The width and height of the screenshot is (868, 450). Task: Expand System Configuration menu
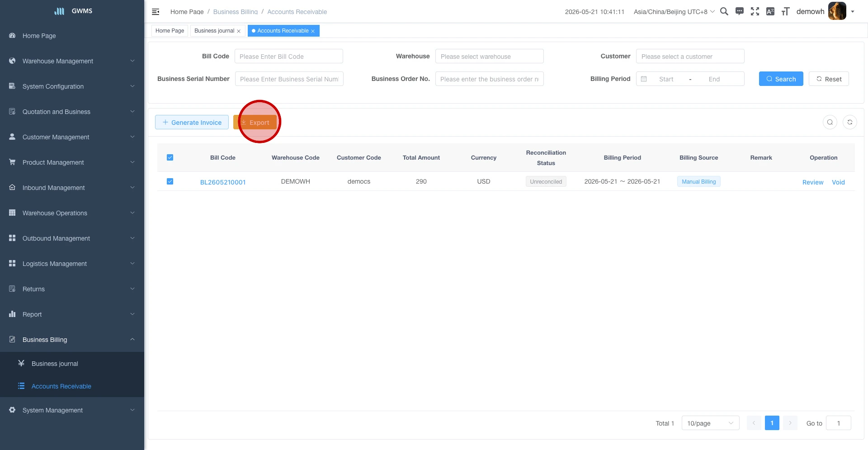click(72, 86)
